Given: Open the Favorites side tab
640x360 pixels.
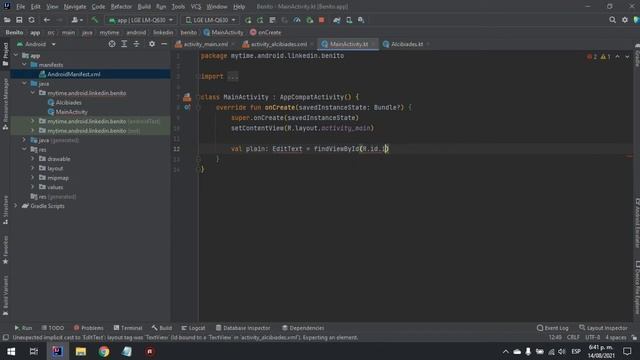Looking at the screenshot, I should click(5, 250).
